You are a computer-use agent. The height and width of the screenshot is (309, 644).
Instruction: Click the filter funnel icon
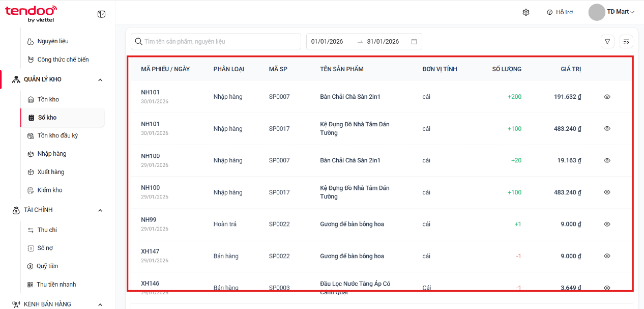coord(607,42)
